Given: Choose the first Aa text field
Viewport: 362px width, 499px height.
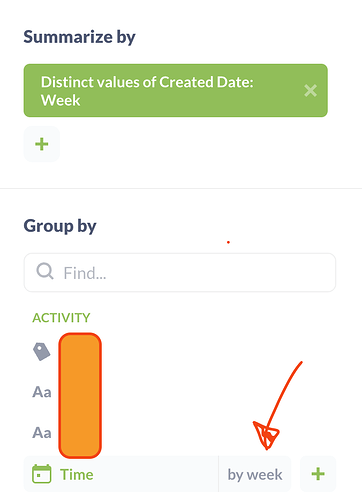Looking at the screenshot, I should click(42, 392).
